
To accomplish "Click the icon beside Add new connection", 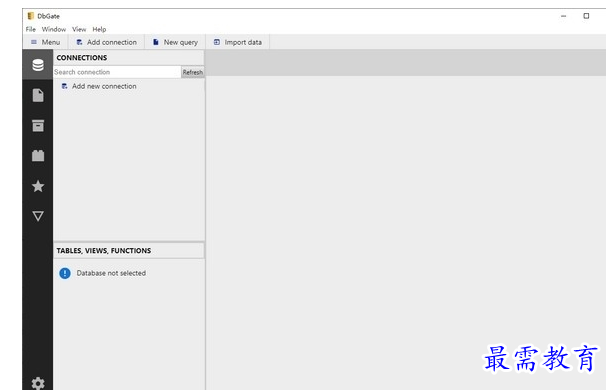I will [65, 86].
